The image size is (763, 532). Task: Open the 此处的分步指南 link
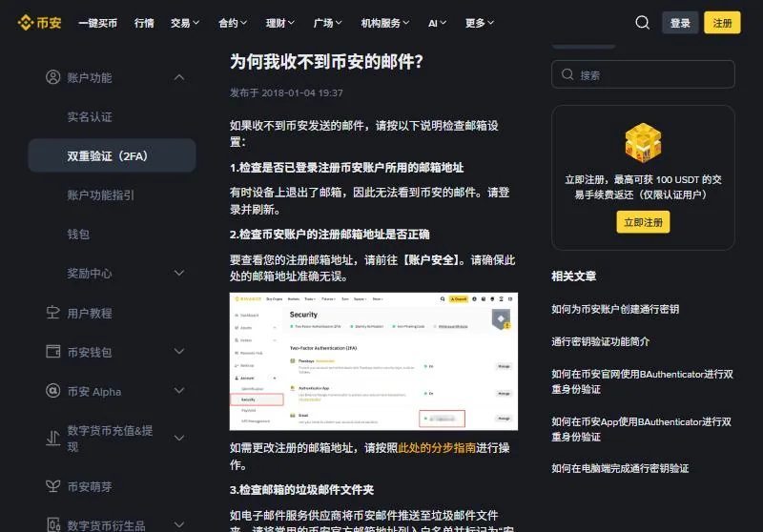click(x=437, y=447)
